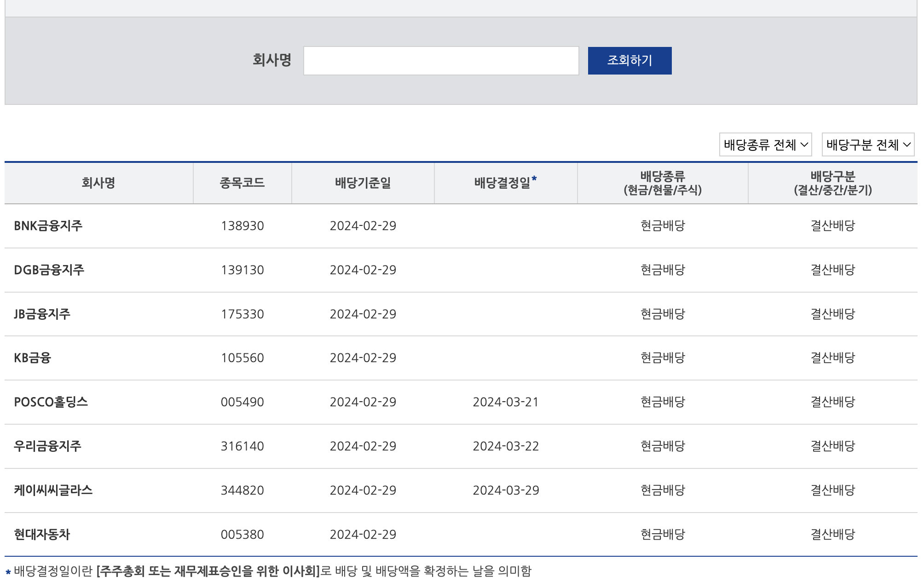Click the 2024-03-22 decision date cell
This screenshot has height=588, width=924.
505,446
